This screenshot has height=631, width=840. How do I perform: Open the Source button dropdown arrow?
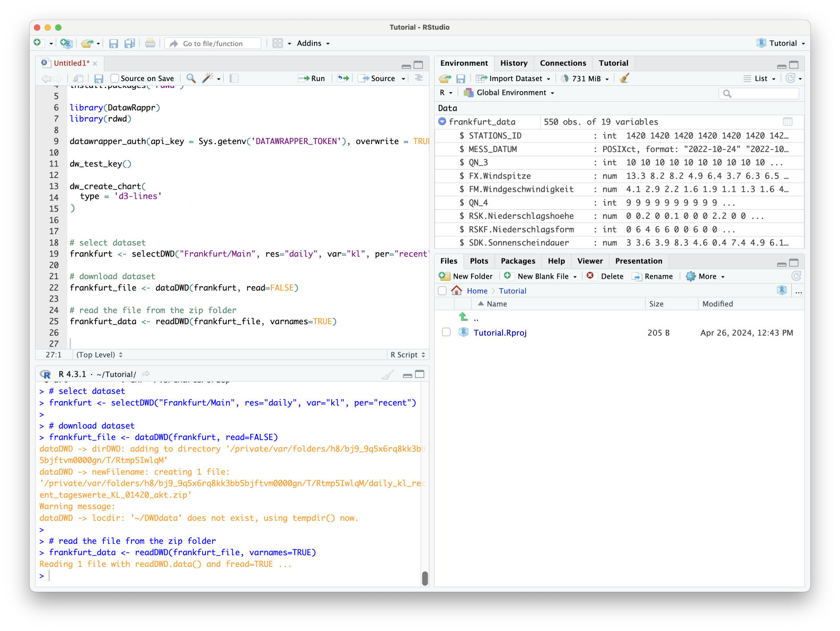(x=403, y=78)
